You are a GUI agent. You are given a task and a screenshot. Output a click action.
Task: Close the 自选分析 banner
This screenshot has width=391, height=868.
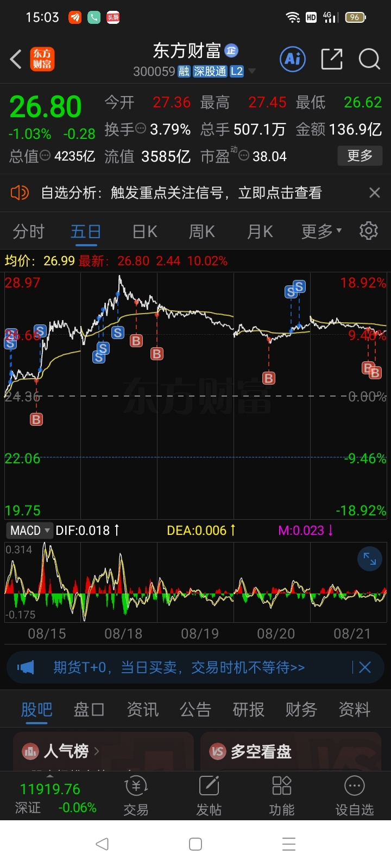coord(375,193)
